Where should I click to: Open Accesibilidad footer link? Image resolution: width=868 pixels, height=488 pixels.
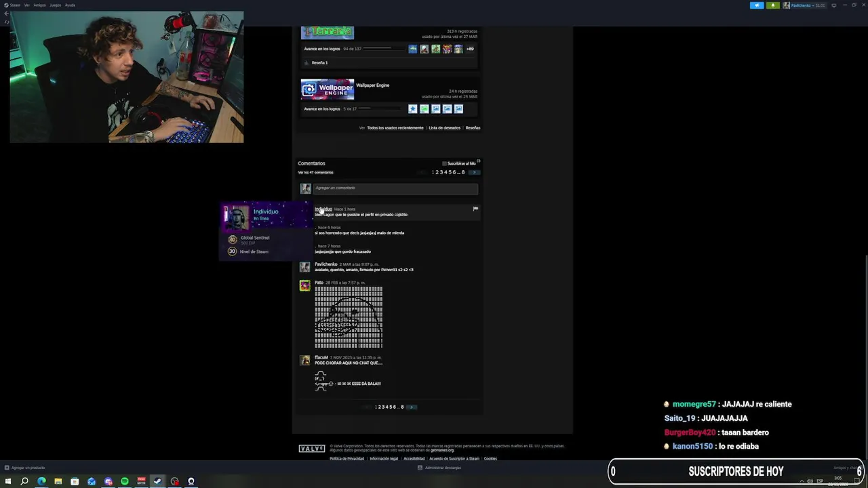414,459
